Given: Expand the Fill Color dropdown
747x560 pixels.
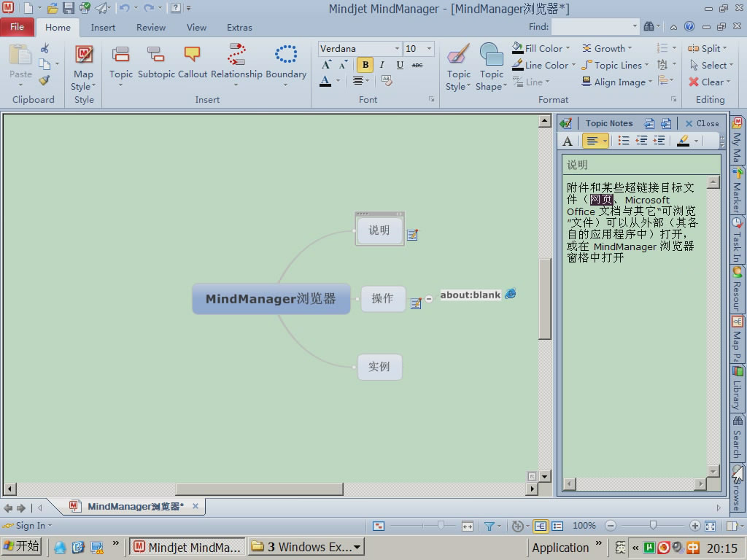Looking at the screenshot, I should click(568, 48).
